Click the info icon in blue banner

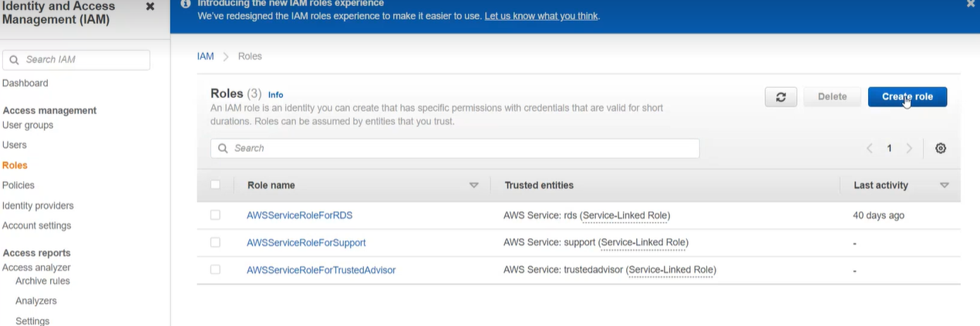click(186, 4)
